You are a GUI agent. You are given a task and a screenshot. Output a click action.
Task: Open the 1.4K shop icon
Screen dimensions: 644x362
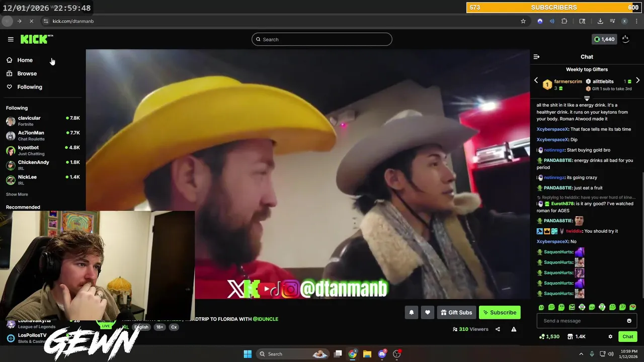(577, 336)
